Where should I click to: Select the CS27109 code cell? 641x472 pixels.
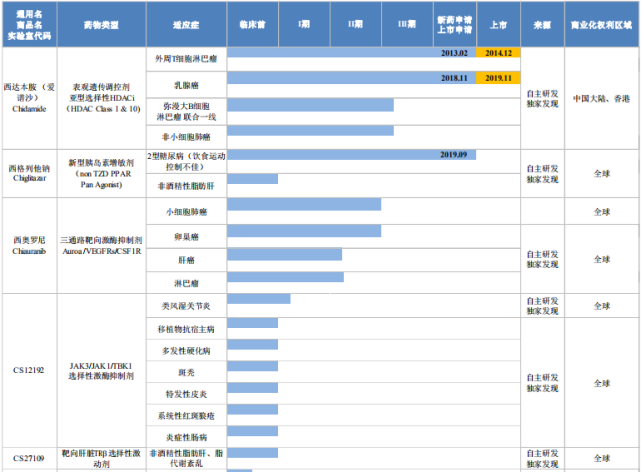click(x=29, y=459)
